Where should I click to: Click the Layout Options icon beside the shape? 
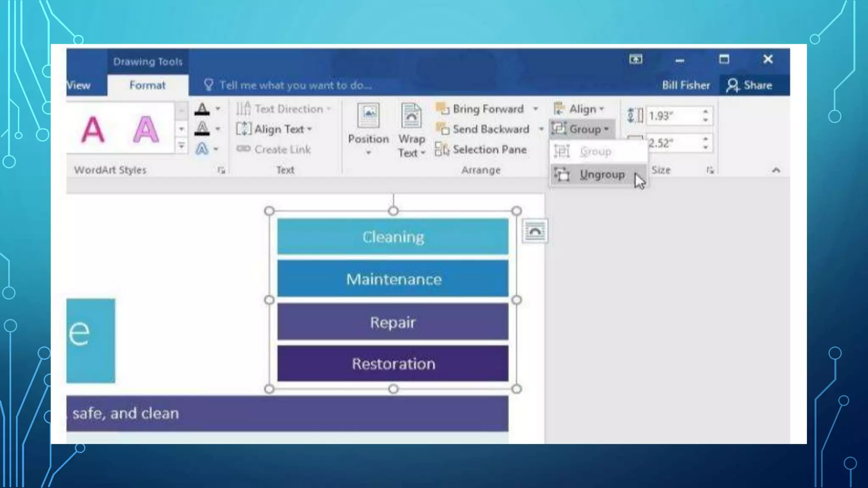535,231
